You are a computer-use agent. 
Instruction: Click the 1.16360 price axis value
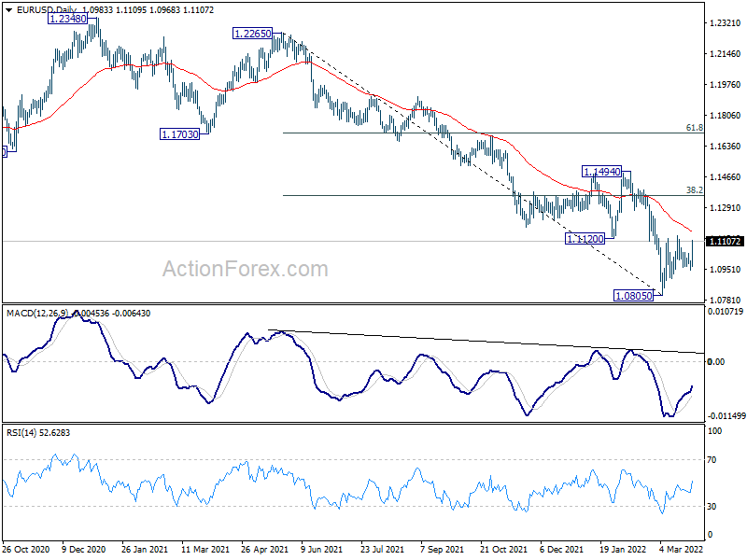point(726,147)
